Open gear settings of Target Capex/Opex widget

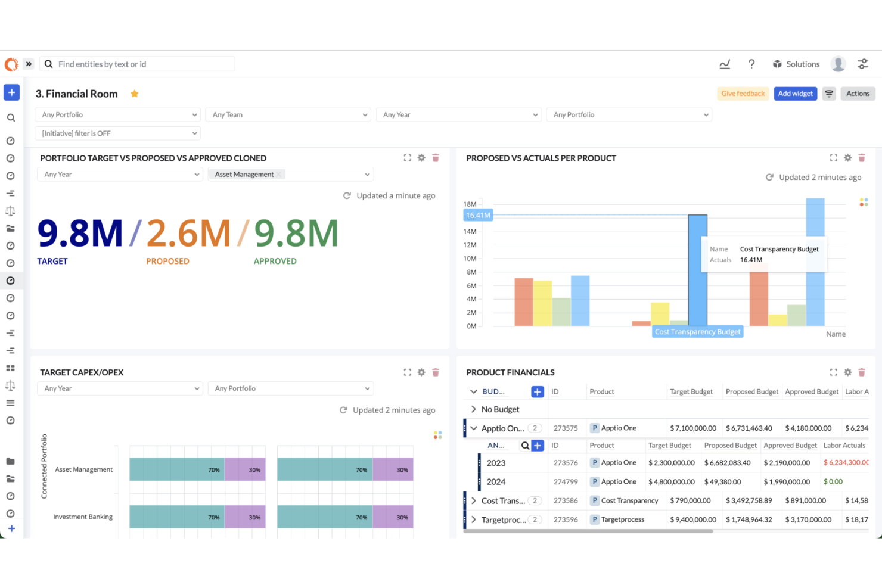(421, 372)
